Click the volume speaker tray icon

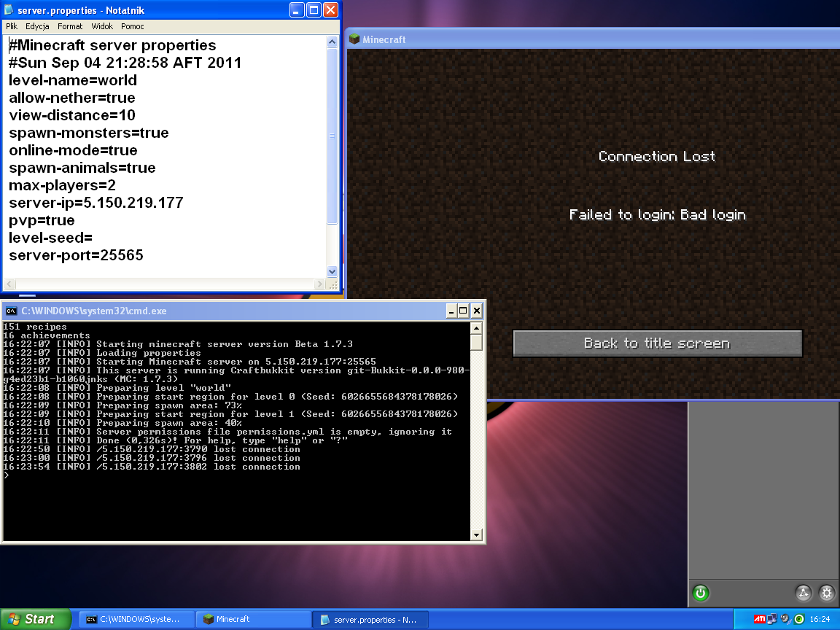pyautogui.click(x=785, y=619)
